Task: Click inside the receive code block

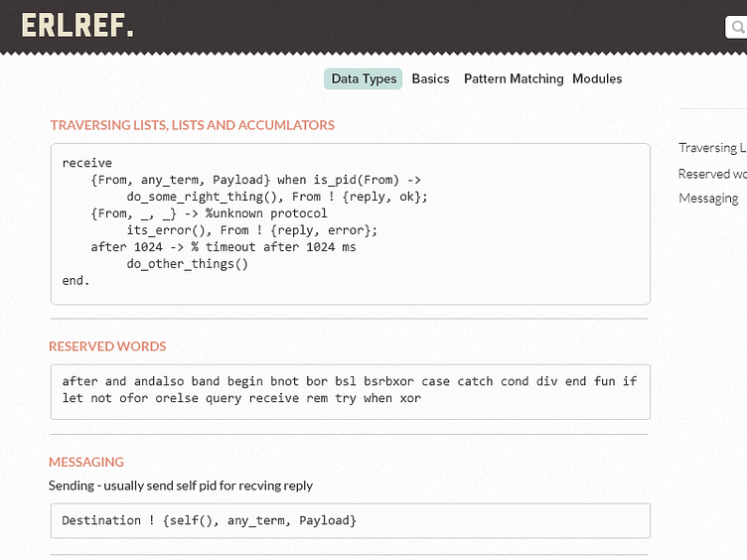Action: [x=351, y=223]
